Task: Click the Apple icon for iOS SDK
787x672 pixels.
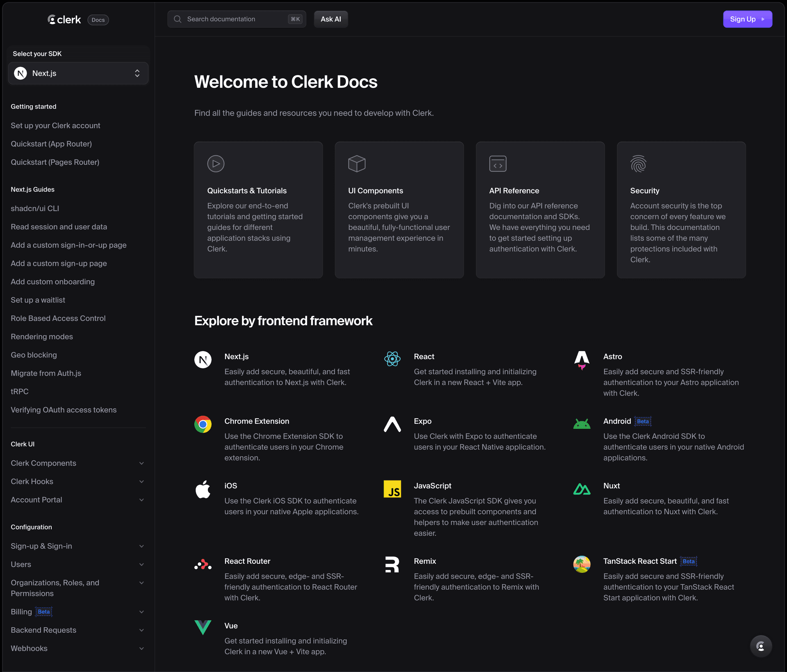Action: click(x=203, y=489)
